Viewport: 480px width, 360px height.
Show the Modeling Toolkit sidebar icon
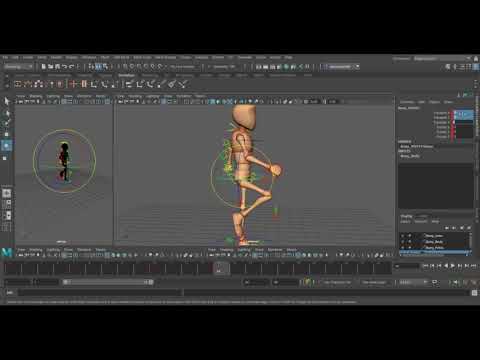[448, 67]
